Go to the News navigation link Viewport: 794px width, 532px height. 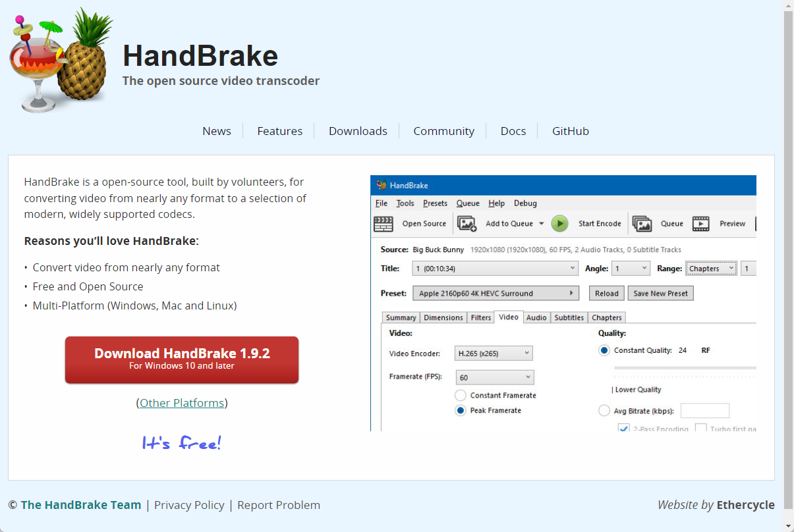(217, 131)
